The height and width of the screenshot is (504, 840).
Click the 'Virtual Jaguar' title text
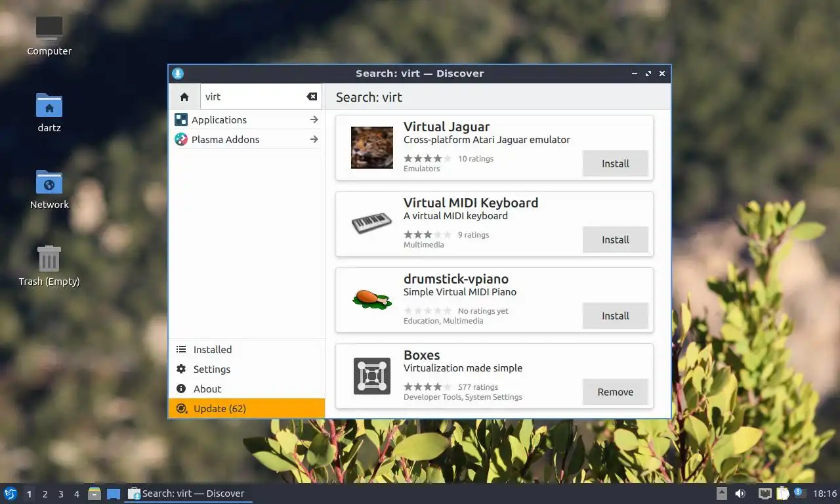coord(446,127)
